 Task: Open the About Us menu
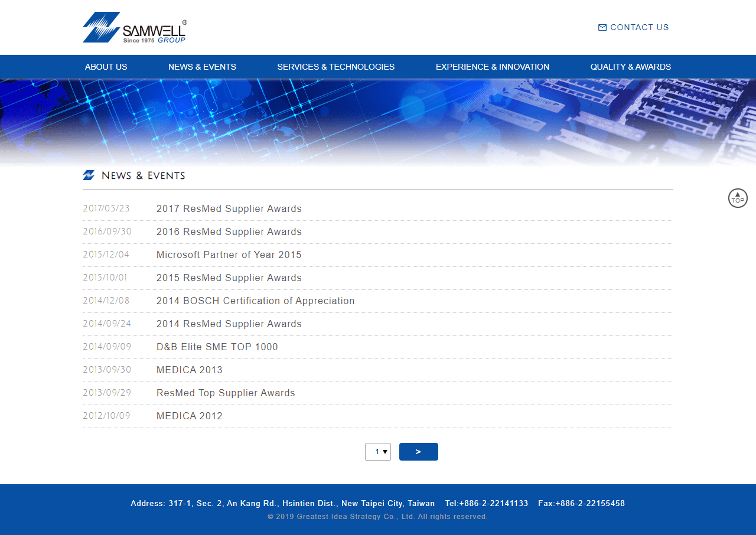pyautogui.click(x=106, y=67)
